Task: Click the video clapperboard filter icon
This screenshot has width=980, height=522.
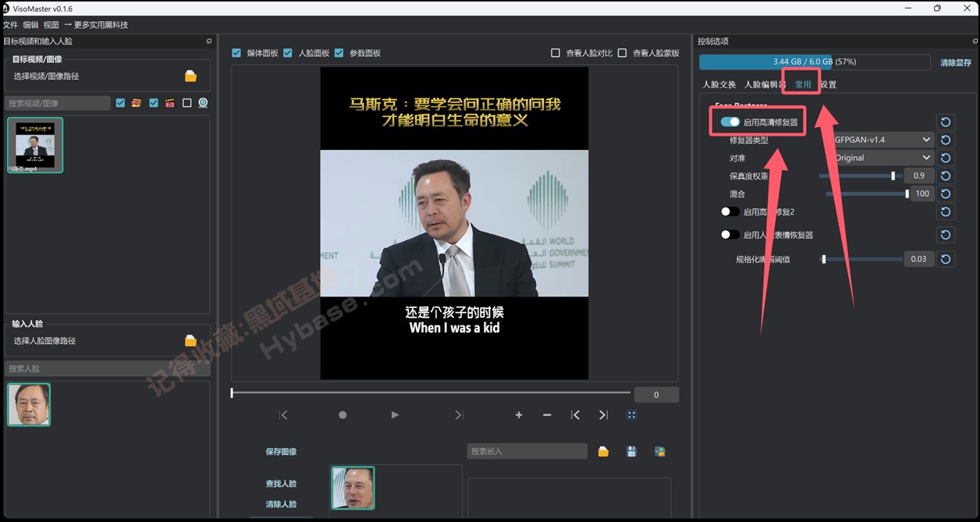Action: pos(169,103)
